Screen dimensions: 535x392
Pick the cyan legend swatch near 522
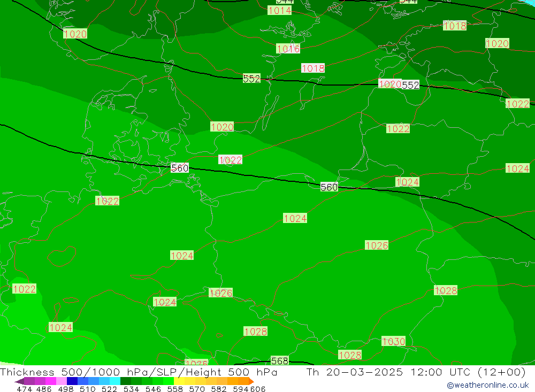tap(115, 381)
